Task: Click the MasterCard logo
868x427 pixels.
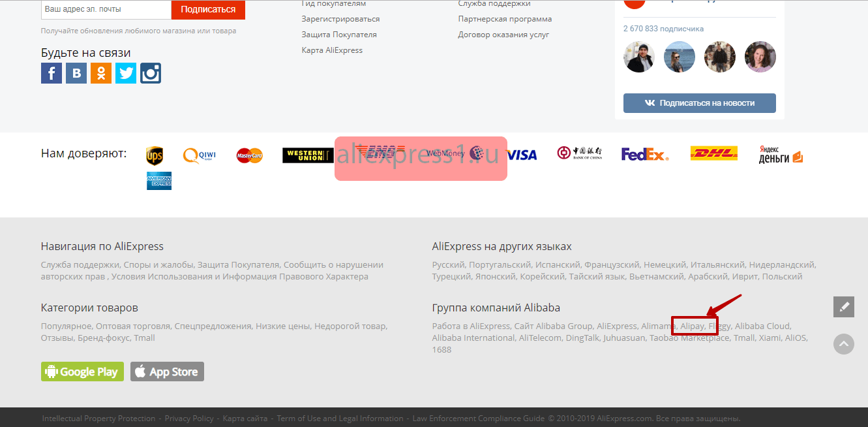Action: click(x=250, y=155)
